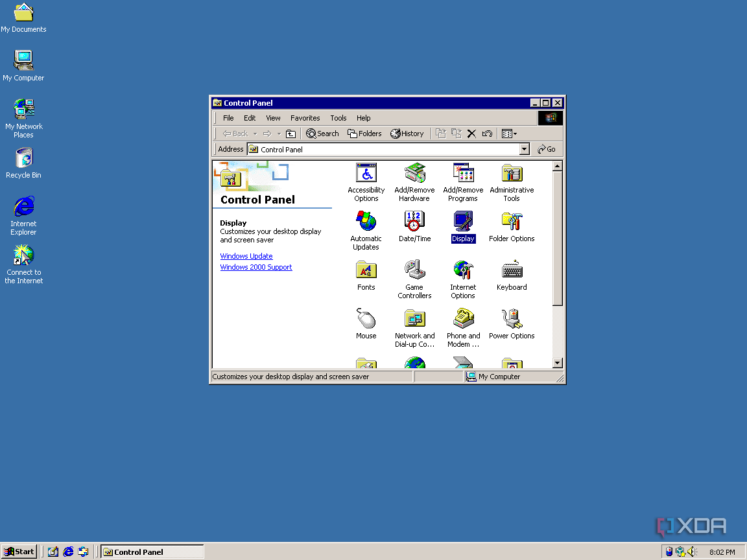
Task: Expand the Back button history dropdown
Action: pos(255,134)
